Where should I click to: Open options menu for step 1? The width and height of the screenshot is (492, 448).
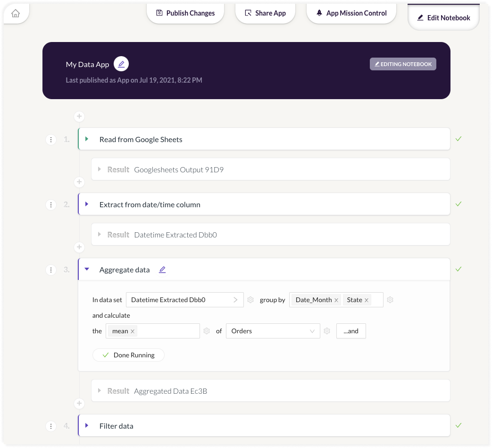coord(51,139)
